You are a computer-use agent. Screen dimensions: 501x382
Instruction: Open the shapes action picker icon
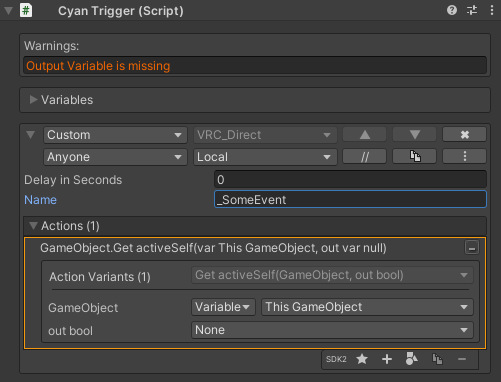[412, 359]
